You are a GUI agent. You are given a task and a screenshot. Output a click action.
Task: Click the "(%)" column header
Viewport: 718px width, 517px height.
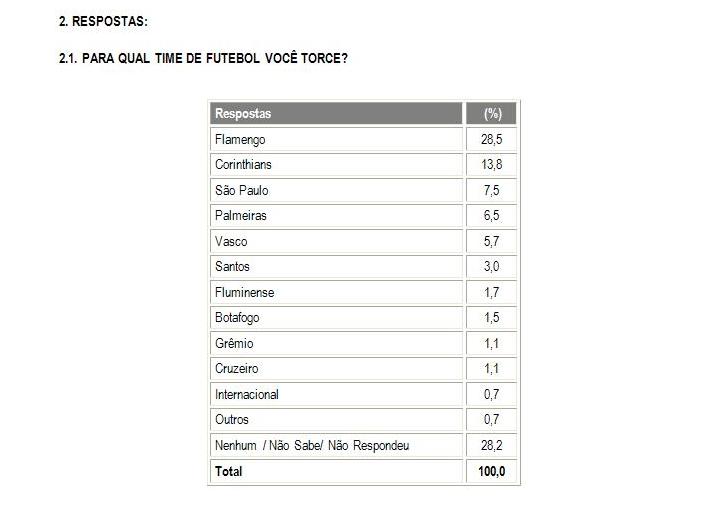tap(492, 114)
